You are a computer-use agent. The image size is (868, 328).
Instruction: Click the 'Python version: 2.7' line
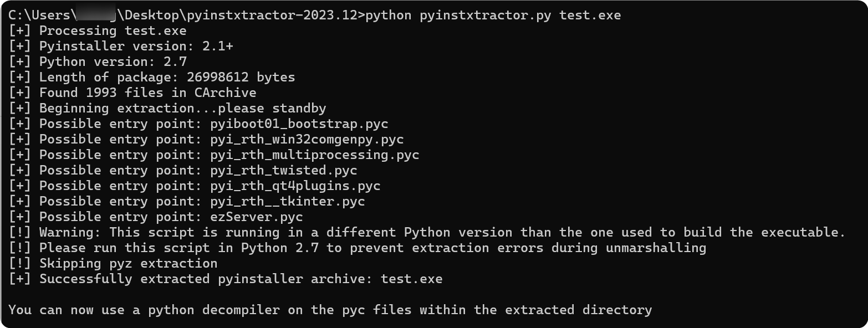click(113, 61)
